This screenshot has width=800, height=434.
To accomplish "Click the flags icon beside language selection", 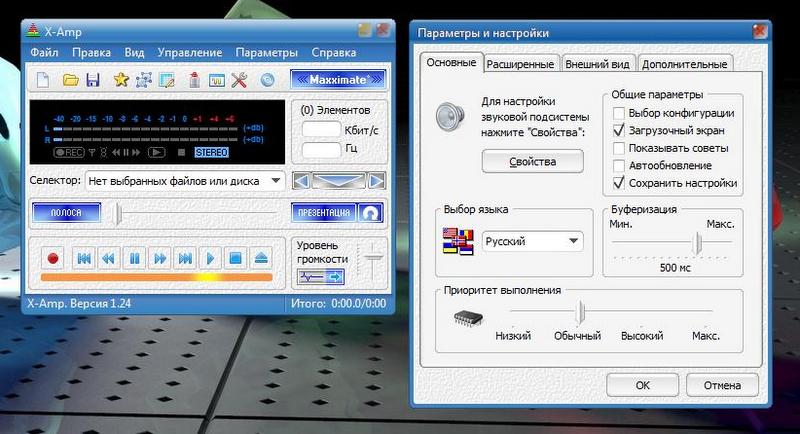I will 458,241.
